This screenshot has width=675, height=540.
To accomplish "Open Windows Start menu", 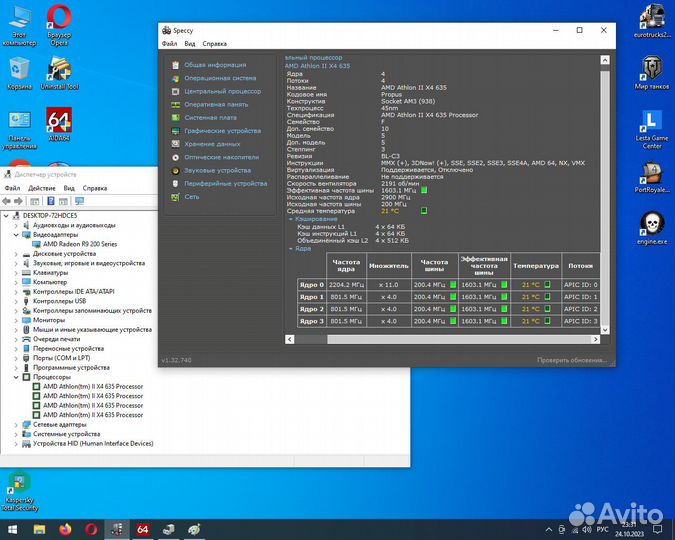I will (13, 529).
